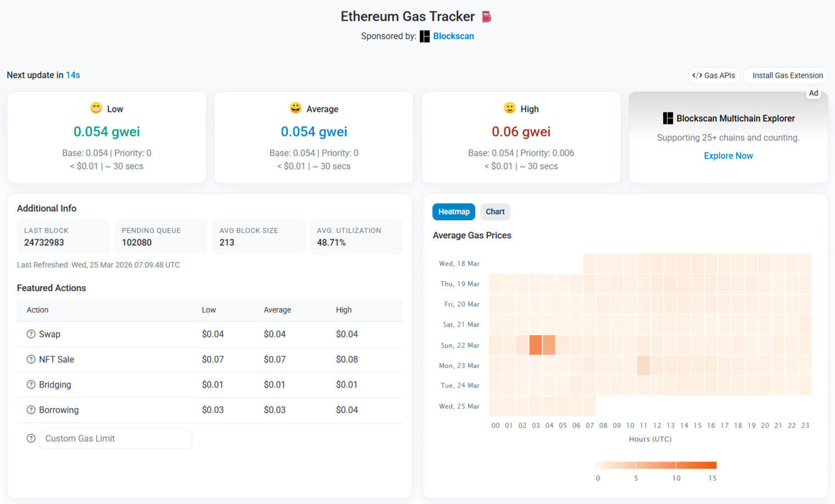Viewport: 835px width, 504px height.
Task: Click the question mark icon next to Bridging
Action: click(x=31, y=384)
